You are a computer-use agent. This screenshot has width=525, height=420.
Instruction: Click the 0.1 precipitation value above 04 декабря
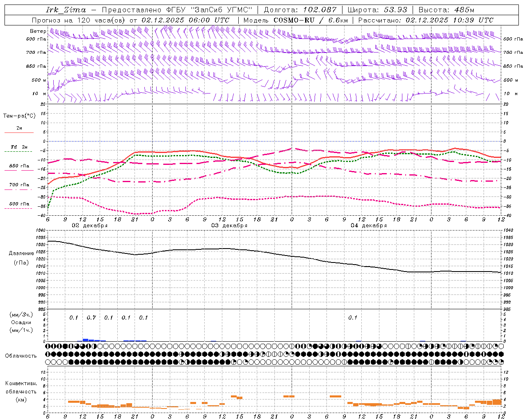click(353, 317)
